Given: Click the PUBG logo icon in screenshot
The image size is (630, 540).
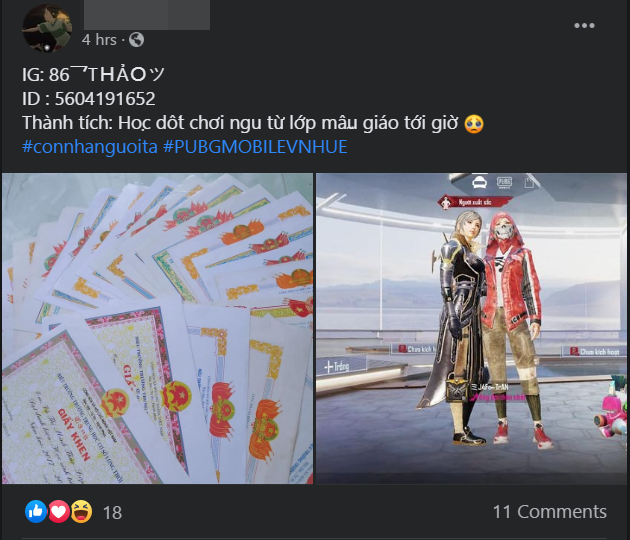Looking at the screenshot, I should coord(504,182).
